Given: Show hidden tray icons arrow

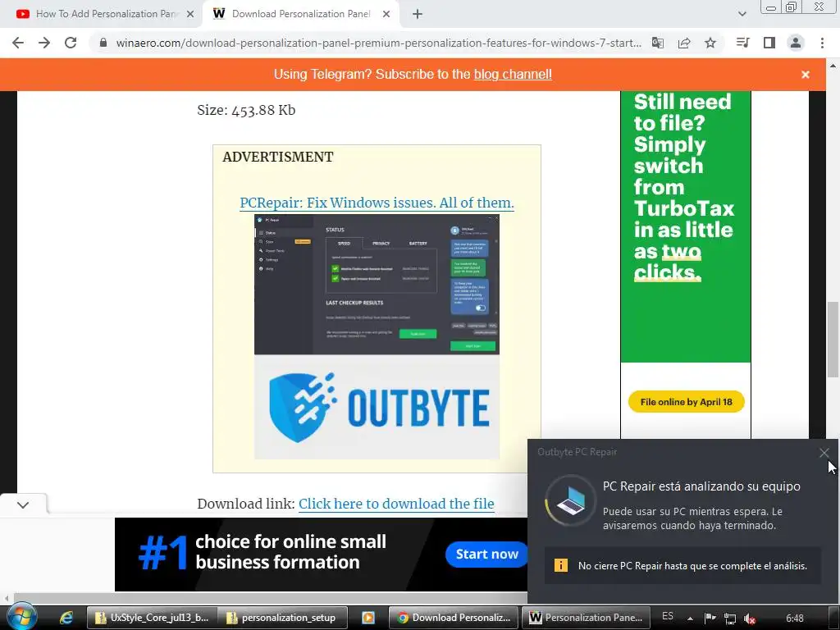Looking at the screenshot, I should (x=691, y=619).
